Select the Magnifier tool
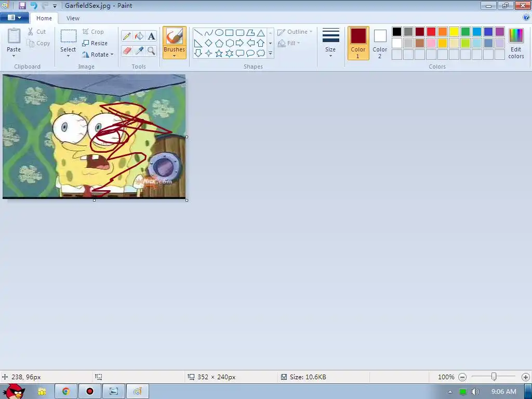 151,51
